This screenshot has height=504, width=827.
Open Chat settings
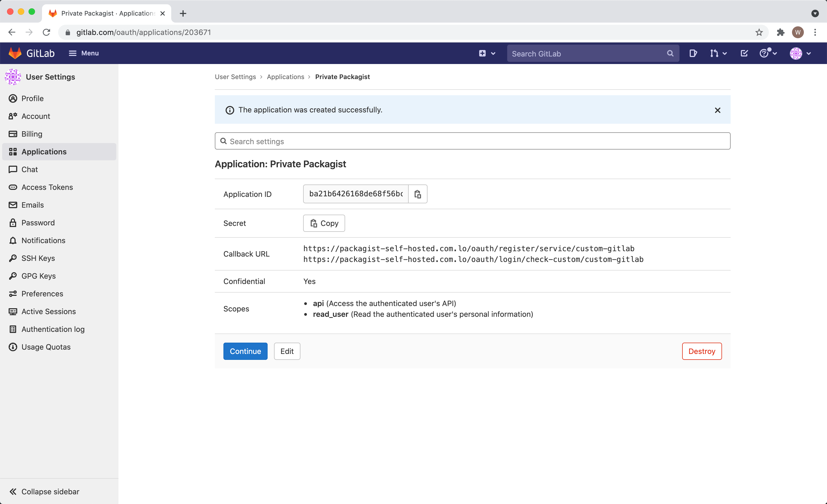click(59, 169)
